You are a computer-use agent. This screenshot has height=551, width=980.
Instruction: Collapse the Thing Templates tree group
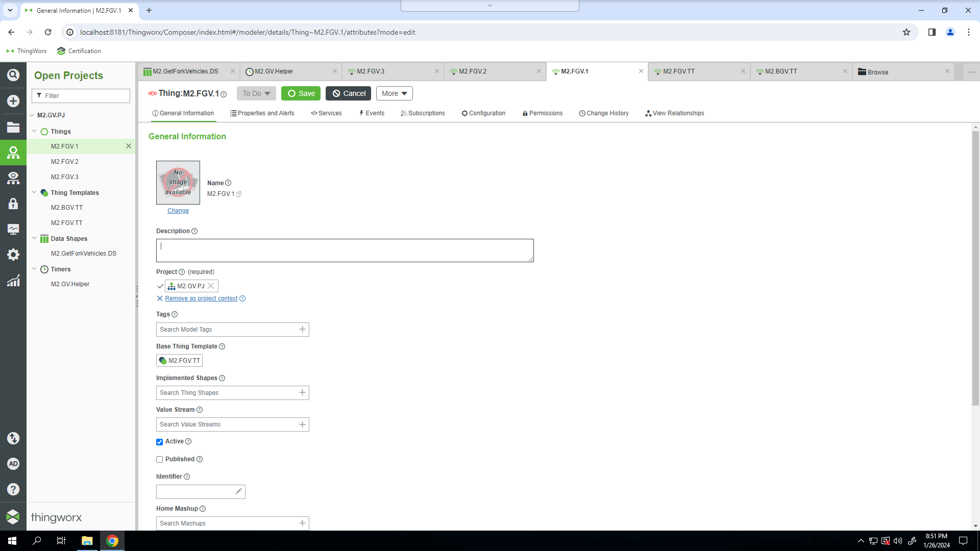tap(34, 192)
